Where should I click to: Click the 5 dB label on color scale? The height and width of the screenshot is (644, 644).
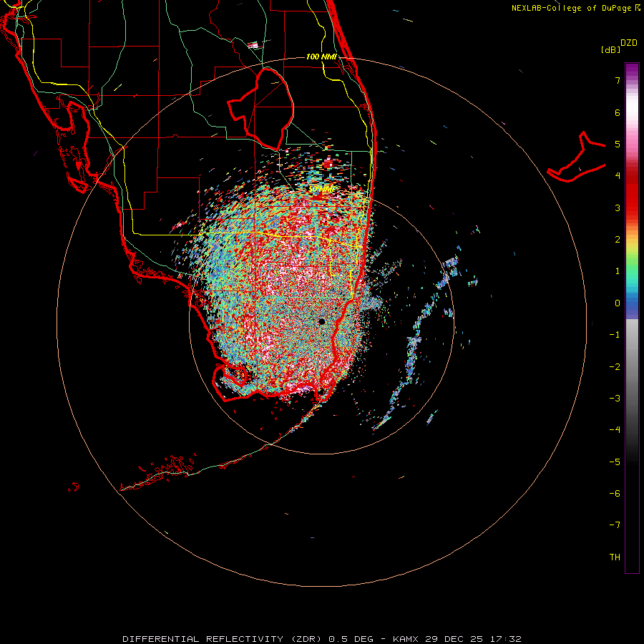coord(618,144)
